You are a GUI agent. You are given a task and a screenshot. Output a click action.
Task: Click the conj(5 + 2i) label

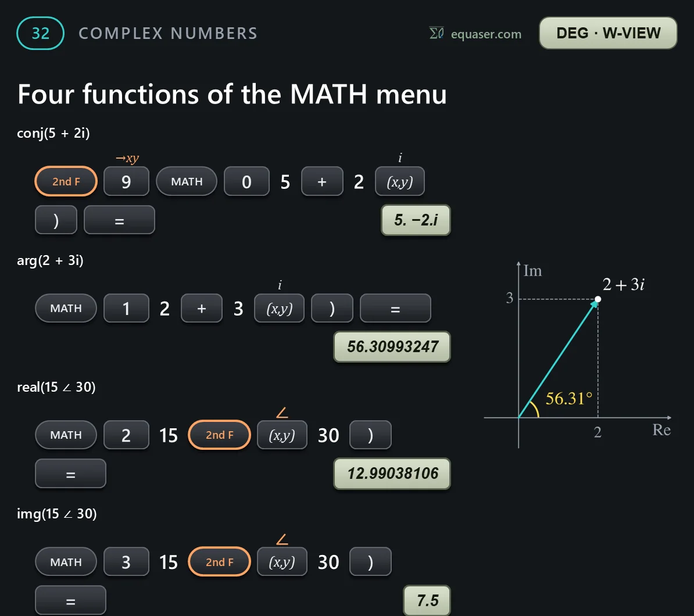coord(53,133)
